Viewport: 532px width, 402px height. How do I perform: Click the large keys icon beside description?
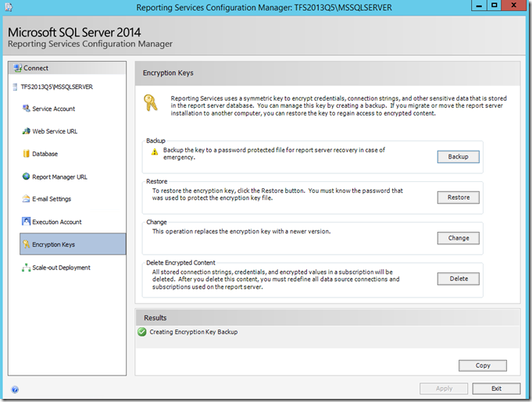tap(151, 103)
